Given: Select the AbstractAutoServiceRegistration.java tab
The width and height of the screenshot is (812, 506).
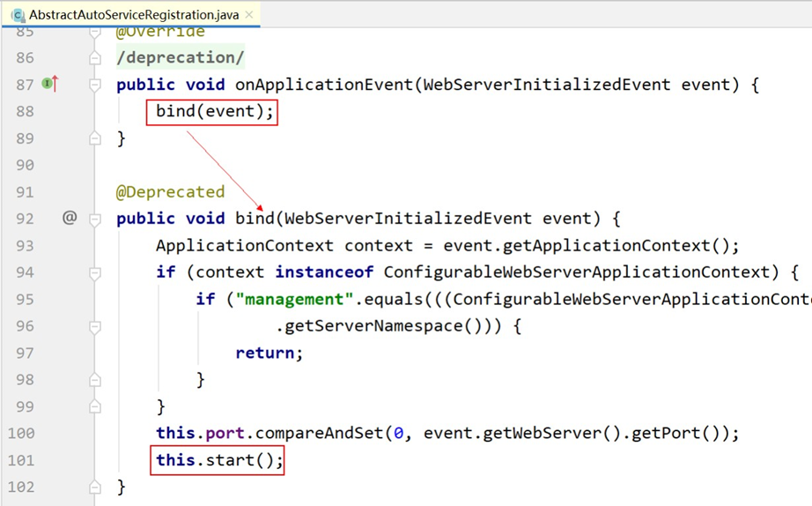Looking at the screenshot, I should click(x=130, y=14).
